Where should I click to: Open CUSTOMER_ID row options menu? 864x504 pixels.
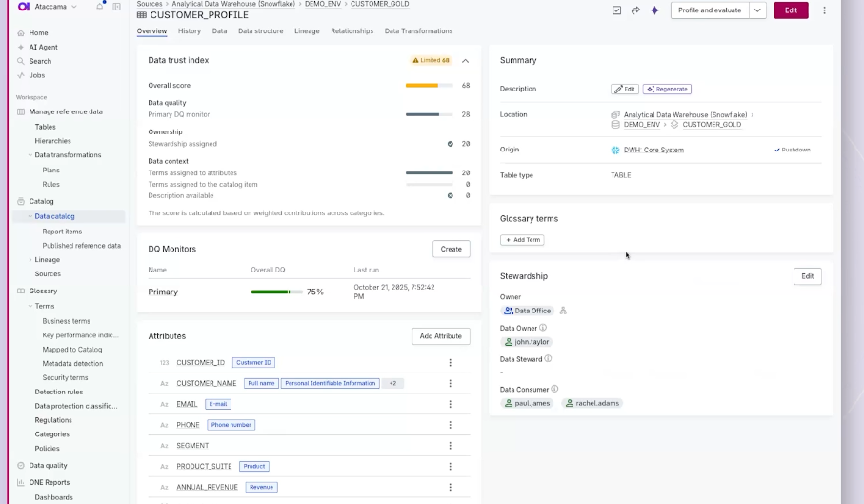click(450, 363)
